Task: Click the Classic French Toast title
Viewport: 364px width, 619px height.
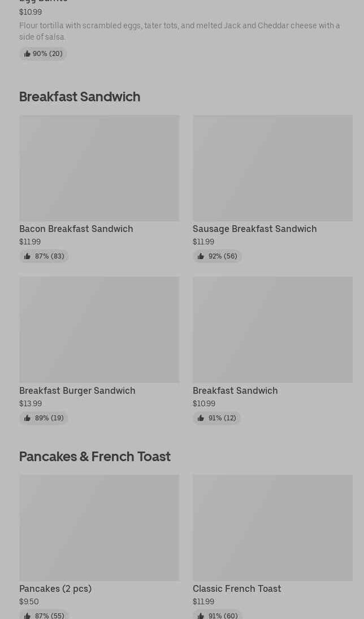Action: point(237,588)
